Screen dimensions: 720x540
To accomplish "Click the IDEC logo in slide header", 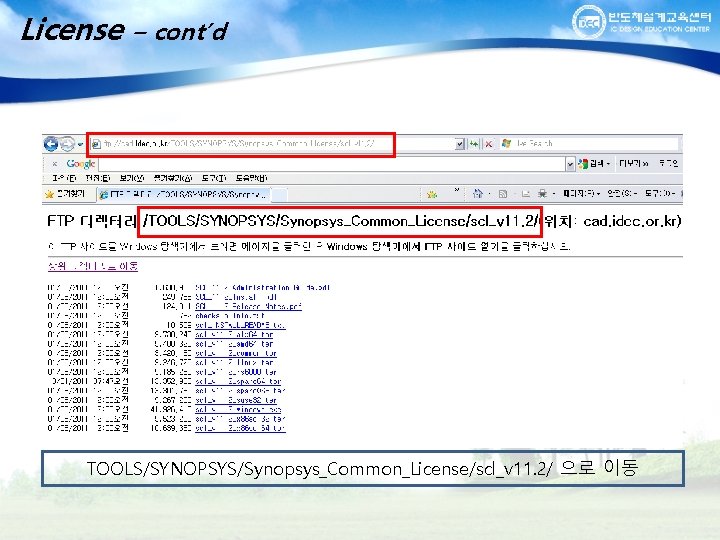I will point(589,22).
